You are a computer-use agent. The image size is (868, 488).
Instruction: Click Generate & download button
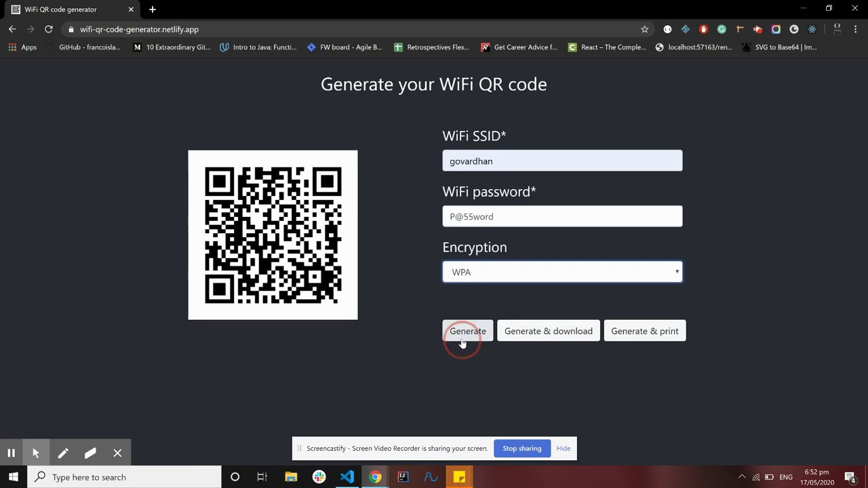549,331
